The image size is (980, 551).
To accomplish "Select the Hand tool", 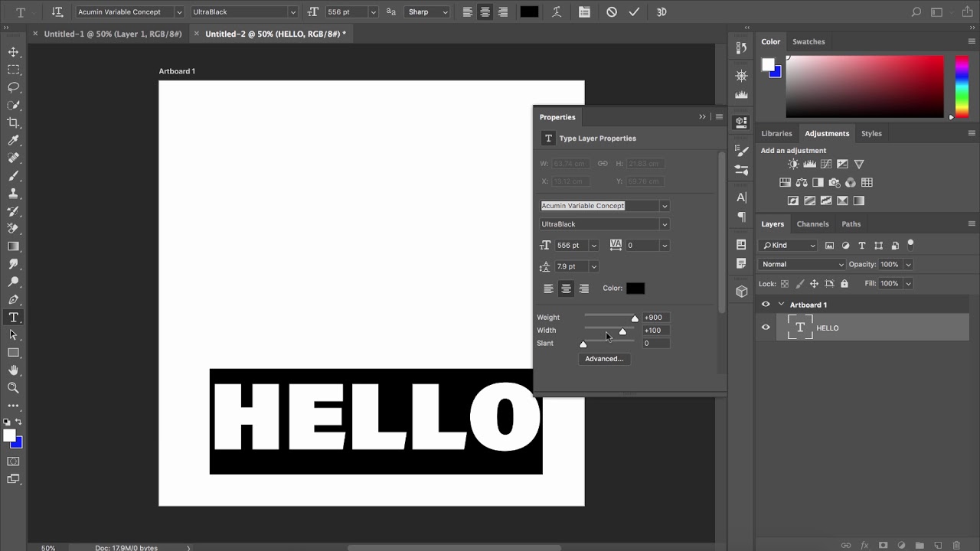I will click(13, 370).
